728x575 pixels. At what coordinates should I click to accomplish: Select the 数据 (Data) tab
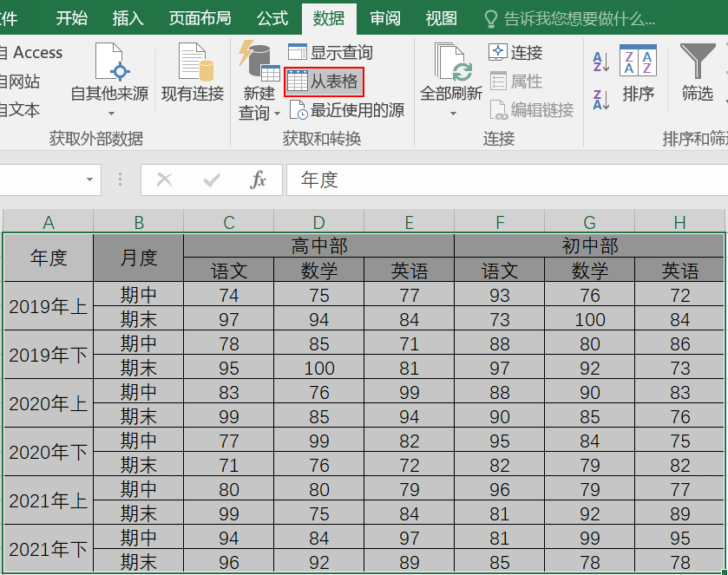329,18
